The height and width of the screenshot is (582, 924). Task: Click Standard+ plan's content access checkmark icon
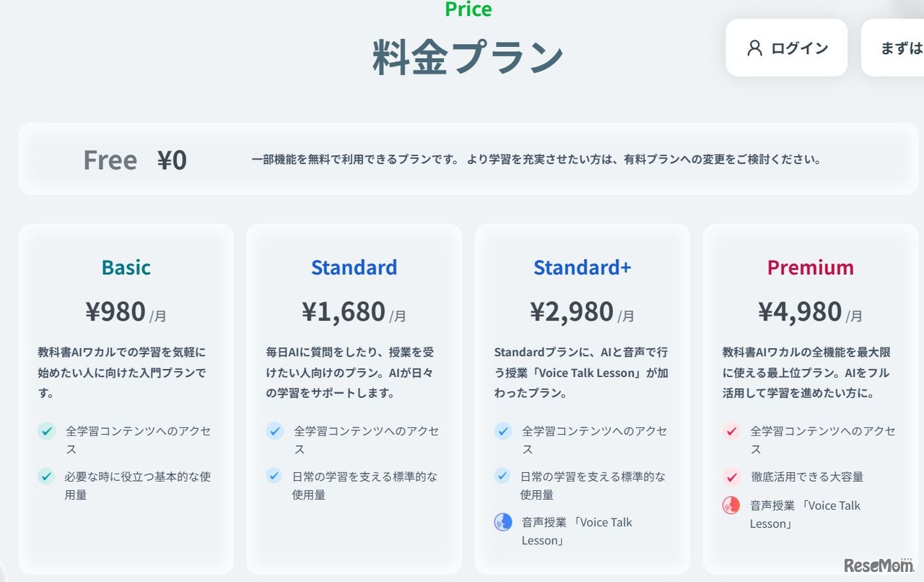[x=503, y=431]
